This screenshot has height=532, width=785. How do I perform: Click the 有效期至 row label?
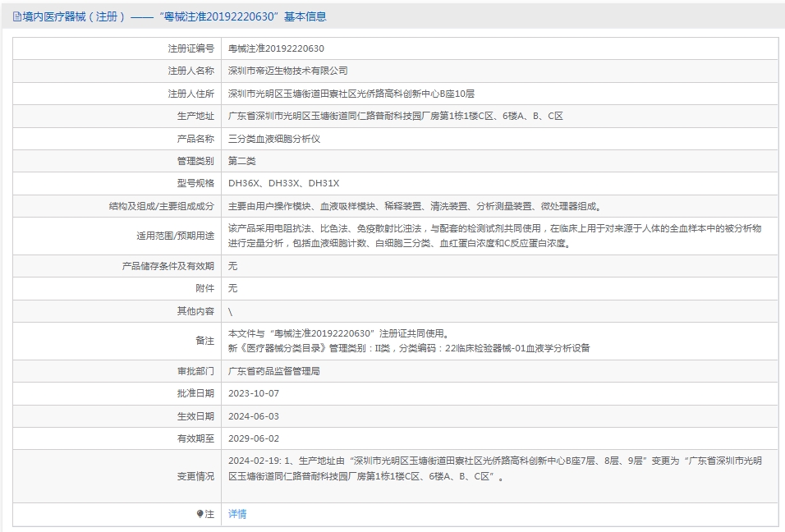pos(195,438)
